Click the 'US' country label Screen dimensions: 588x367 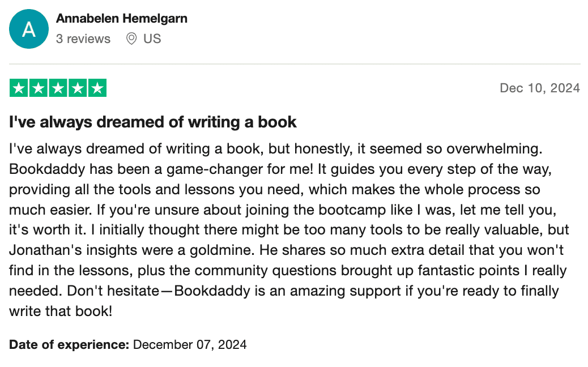click(x=152, y=39)
